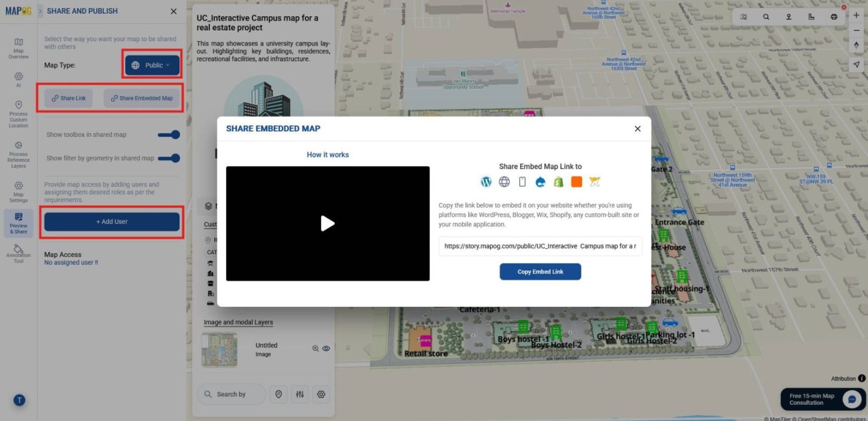Viewport: 868px width, 421px height.
Task: Open Map Settings from the sidebar
Action: pyautogui.click(x=18, y=191)
